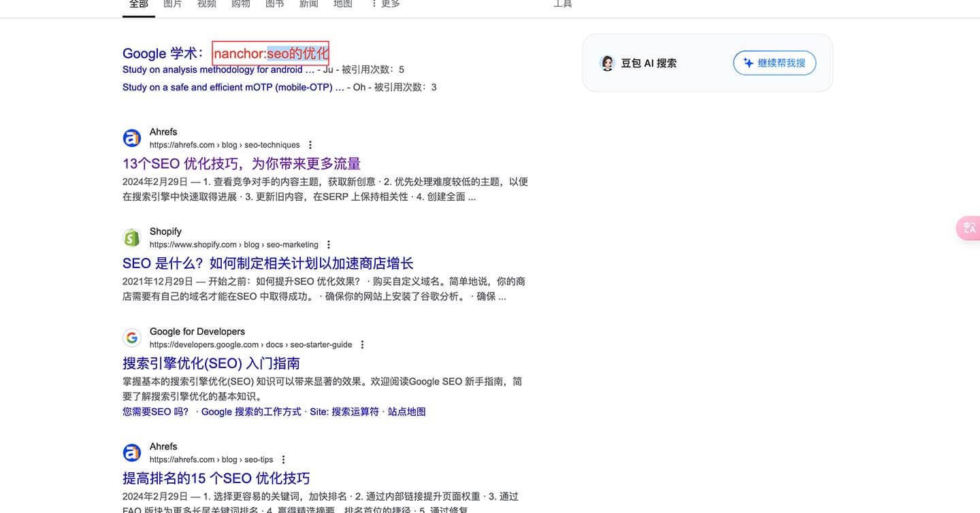The image size is (980, 513).
Task: Click the developers.google.com seo-starter-guide URL breadcrumb
Action: 251,344
